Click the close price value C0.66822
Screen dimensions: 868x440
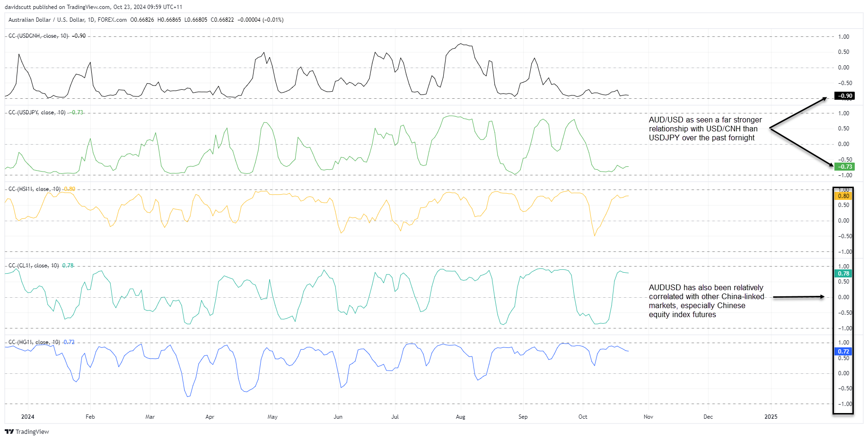pos(222,20)
